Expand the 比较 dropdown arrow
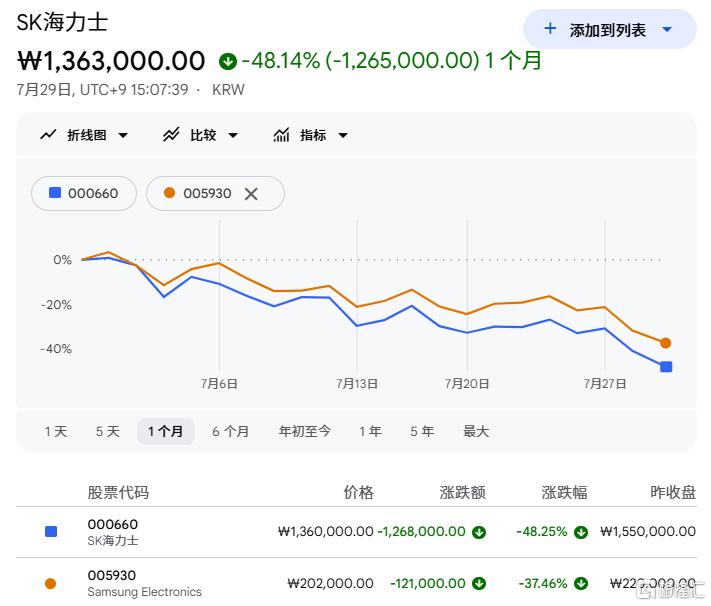This screenshot has height=606, width=711. tap(233, 135)
